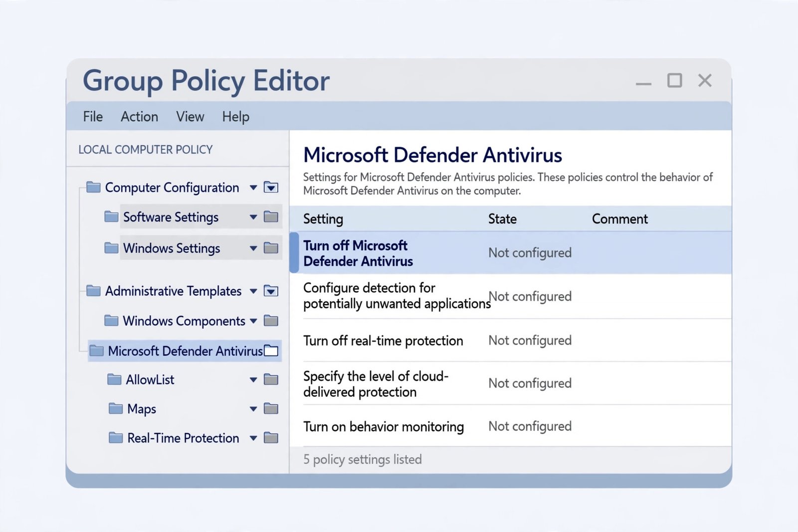Click the folder icon left of Maps

116,408
